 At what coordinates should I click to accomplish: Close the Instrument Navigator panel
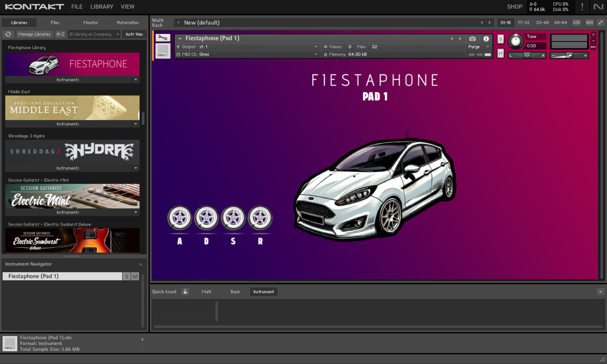click(141, 264)
